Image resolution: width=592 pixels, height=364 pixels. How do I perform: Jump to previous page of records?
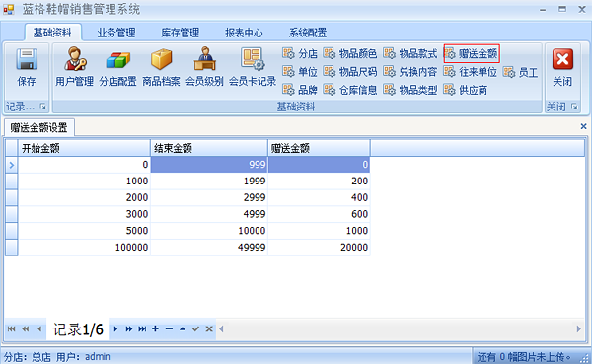click(x=26, y=328)
